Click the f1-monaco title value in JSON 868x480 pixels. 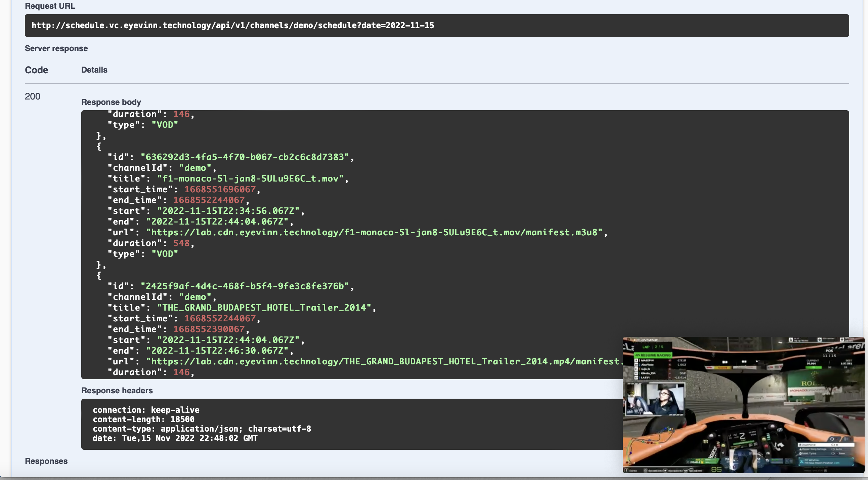coord(250,178)
